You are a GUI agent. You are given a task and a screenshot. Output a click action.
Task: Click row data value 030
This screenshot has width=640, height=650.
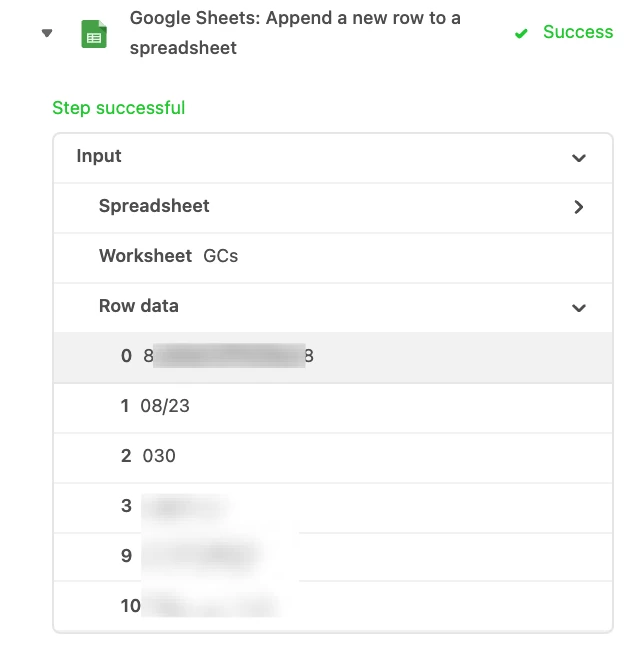159,456
